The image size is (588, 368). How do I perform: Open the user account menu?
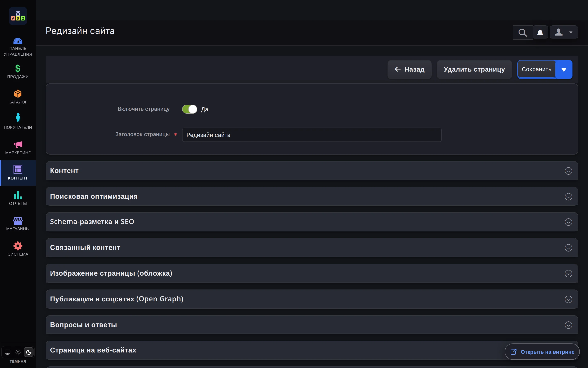pyautogui.click(x=564, y=32)
